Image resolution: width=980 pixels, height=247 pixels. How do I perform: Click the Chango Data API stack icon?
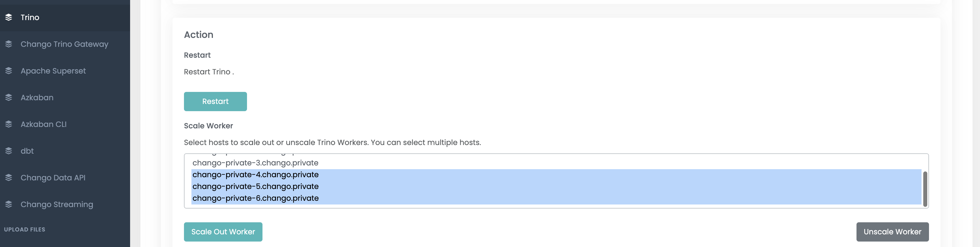pos(9,177)
